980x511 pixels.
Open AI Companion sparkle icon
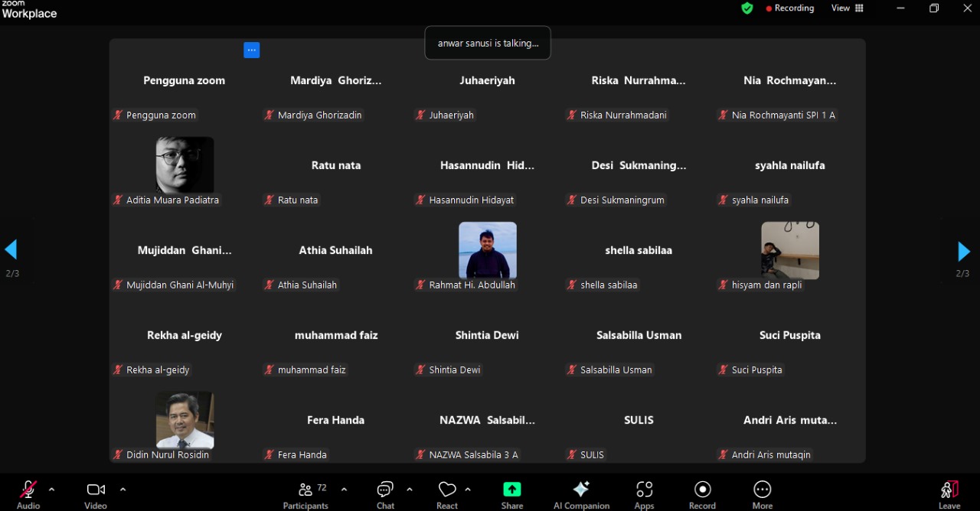click(x=581, y=490)
